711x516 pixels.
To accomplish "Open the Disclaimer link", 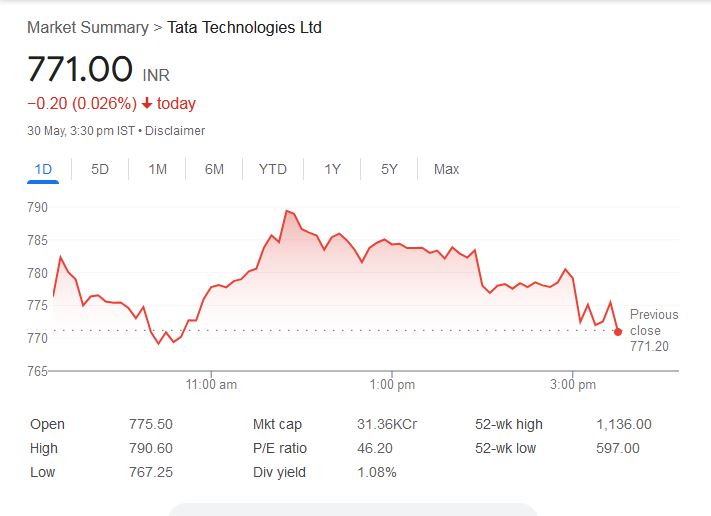I will (177, 131).
